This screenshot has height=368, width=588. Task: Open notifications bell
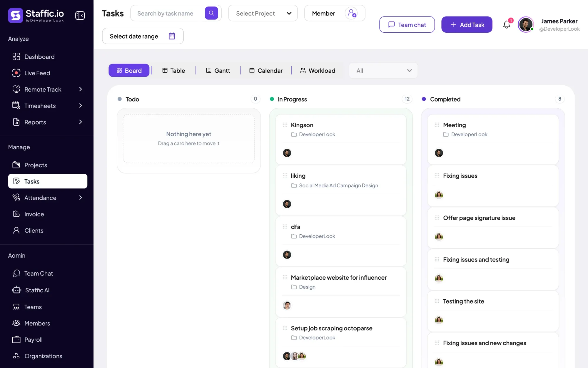(507, 24)
